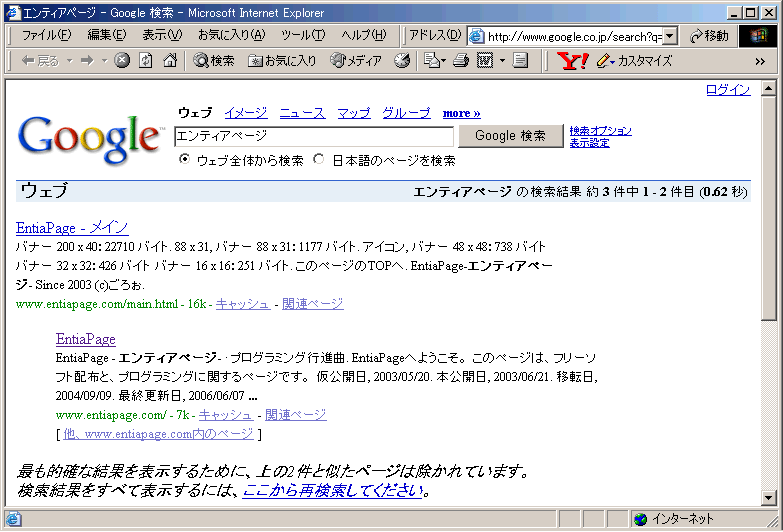Open the Back history dropdown arrow
Image resolution: width=783 pixels, height=532 pixels.
click(69, 61)
